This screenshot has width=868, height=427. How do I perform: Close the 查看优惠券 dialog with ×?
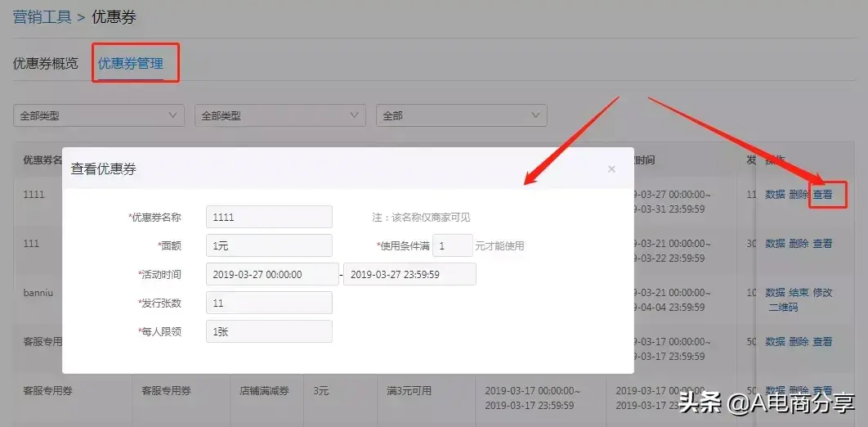(x=611, y=169)
